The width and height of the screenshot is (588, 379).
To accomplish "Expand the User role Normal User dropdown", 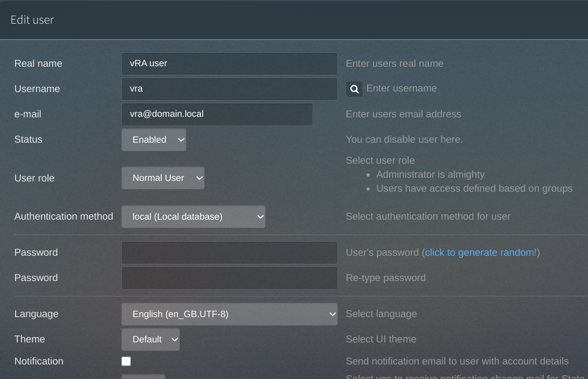I will tap(163, 178).
